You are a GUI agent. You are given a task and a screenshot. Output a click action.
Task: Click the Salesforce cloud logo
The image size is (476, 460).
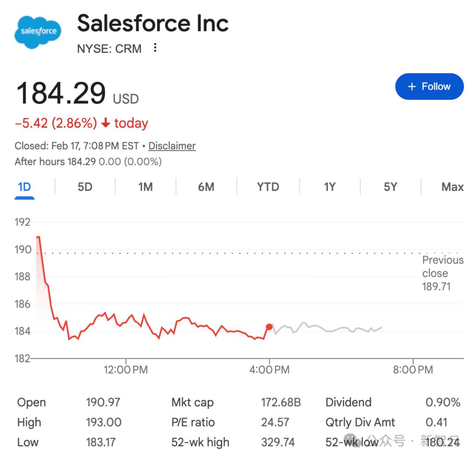click(x=37, y=32)
